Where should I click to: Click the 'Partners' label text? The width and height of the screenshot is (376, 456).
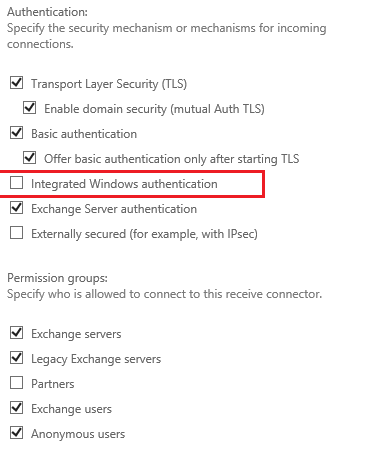click(x=53, y=384)
